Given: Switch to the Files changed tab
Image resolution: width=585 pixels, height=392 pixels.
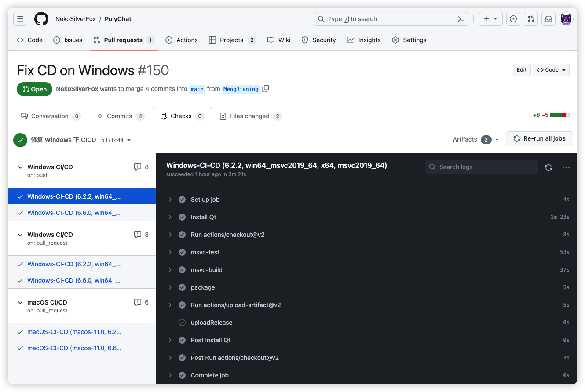Looking at the screenshot, I should pos(251,116).
